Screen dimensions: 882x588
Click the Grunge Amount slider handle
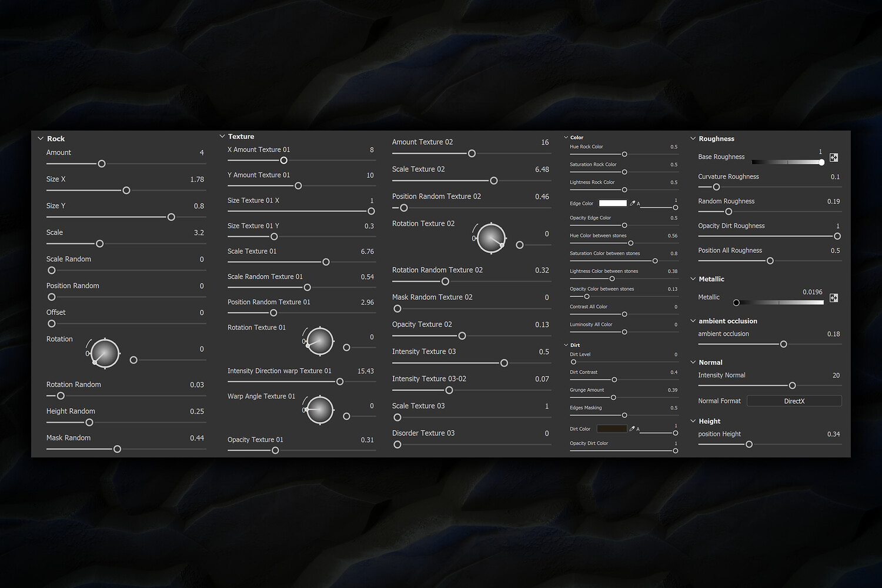coord(613,397)
